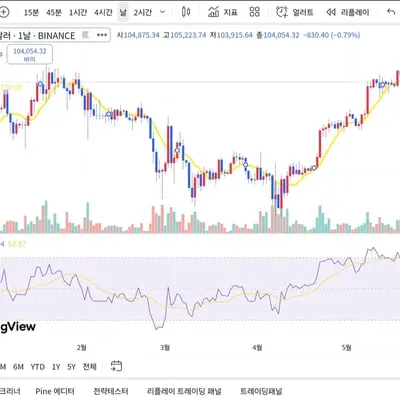The image size is (400, 400).
Task: Select the 1Y date range
Action: (56, 367)
